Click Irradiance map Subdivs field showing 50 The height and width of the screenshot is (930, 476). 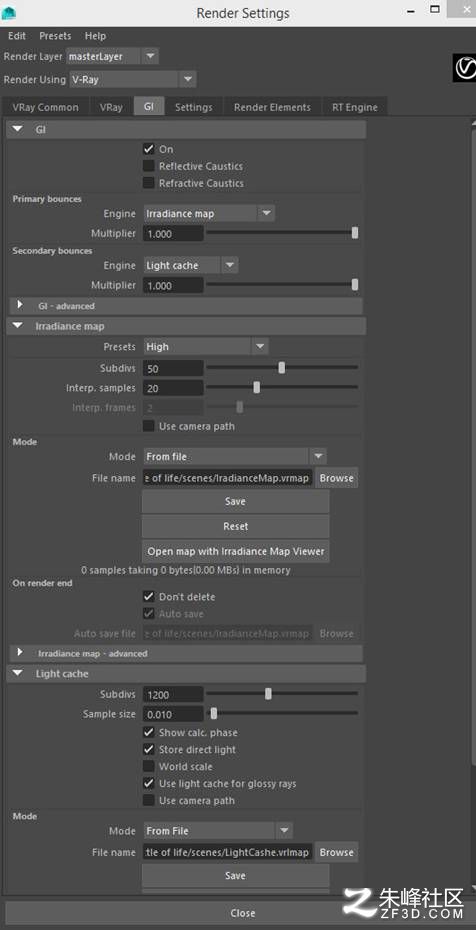[173, 368]
